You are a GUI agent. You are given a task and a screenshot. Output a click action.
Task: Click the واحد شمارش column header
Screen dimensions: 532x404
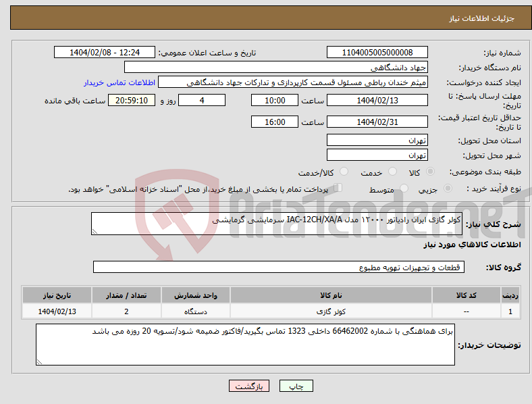tap(196, 295)
